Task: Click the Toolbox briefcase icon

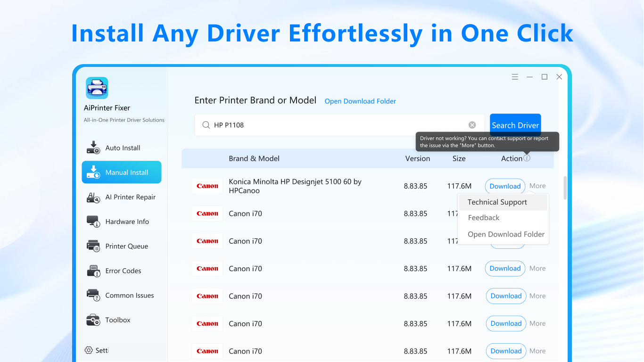Action: (x=93, y=320)
